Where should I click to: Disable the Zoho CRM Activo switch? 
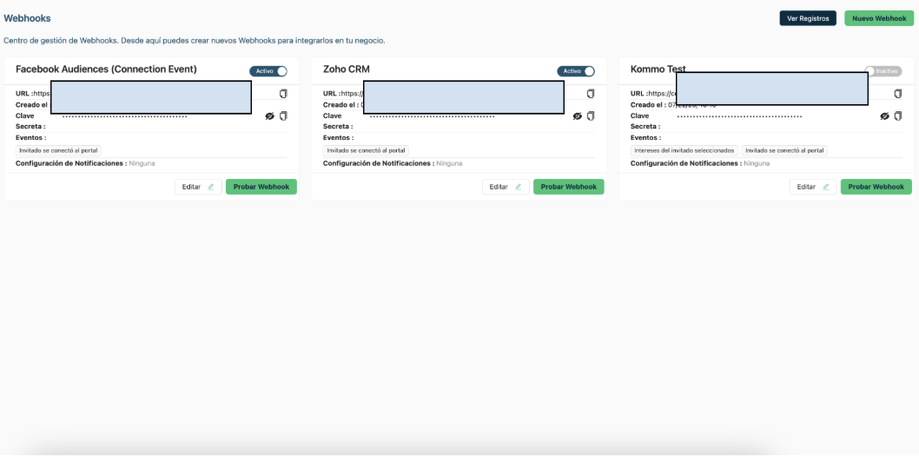point(576,71)
